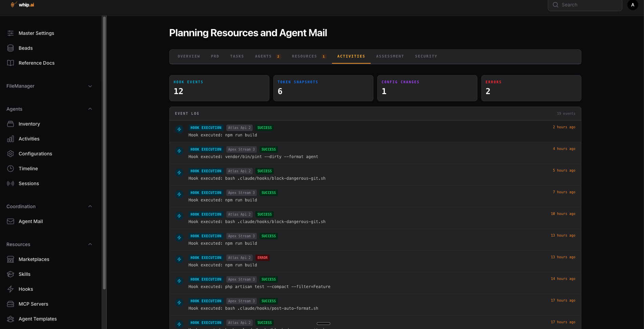The image size is (644, 329).
Task: Open Master Settings via the sliders icon
Action: (x=10, y=33)
